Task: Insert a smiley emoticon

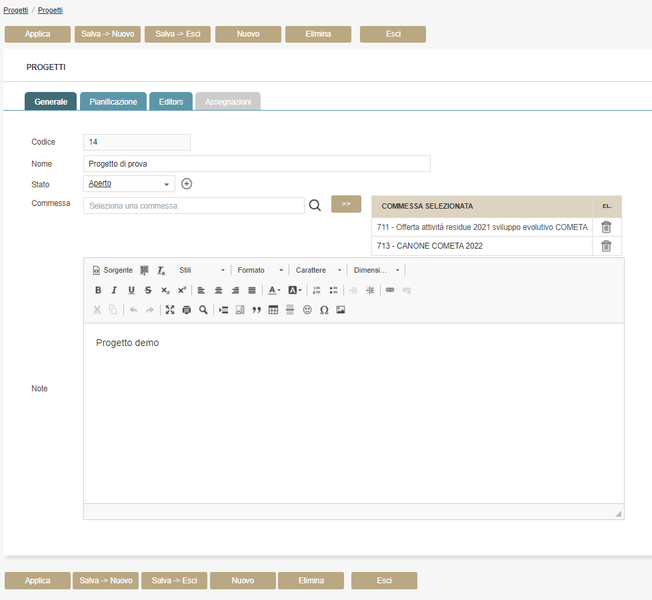Action: pos(307,310)
